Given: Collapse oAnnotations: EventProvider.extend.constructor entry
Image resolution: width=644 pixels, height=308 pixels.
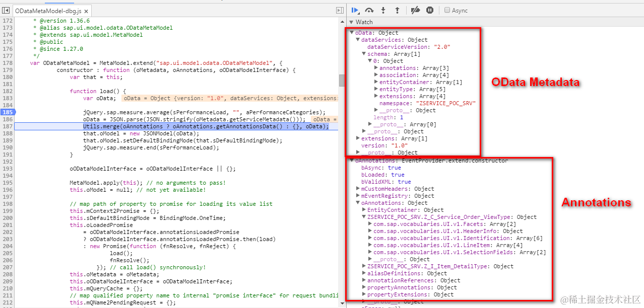Looking at the screenshot, I should point(351,161).
